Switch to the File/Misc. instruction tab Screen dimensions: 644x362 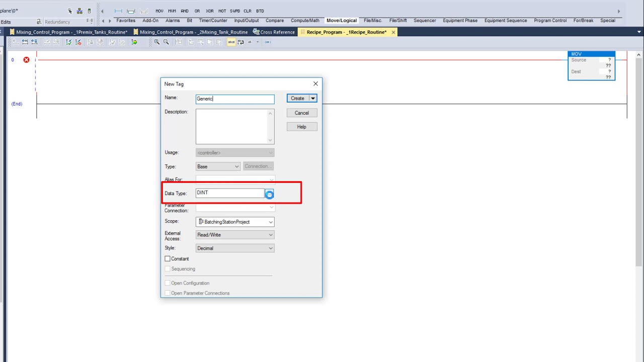click(x=373, y=21)
